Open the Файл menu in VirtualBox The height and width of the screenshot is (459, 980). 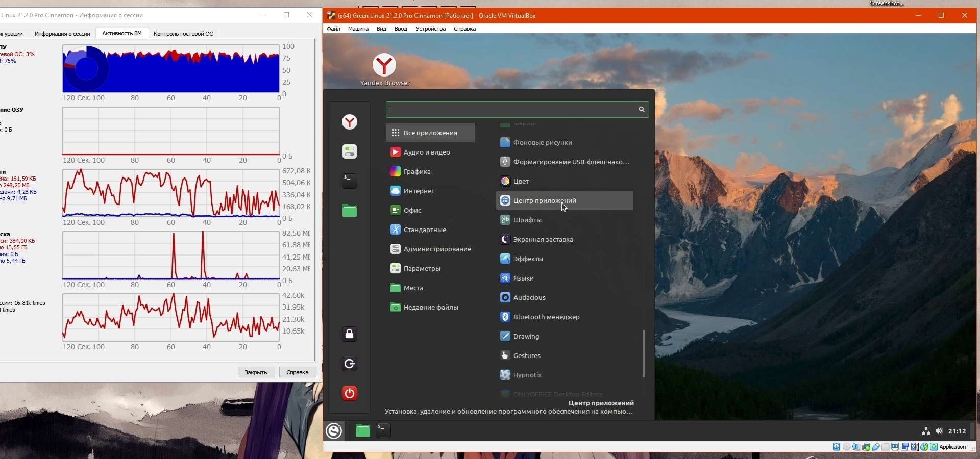tap(334, 29)
